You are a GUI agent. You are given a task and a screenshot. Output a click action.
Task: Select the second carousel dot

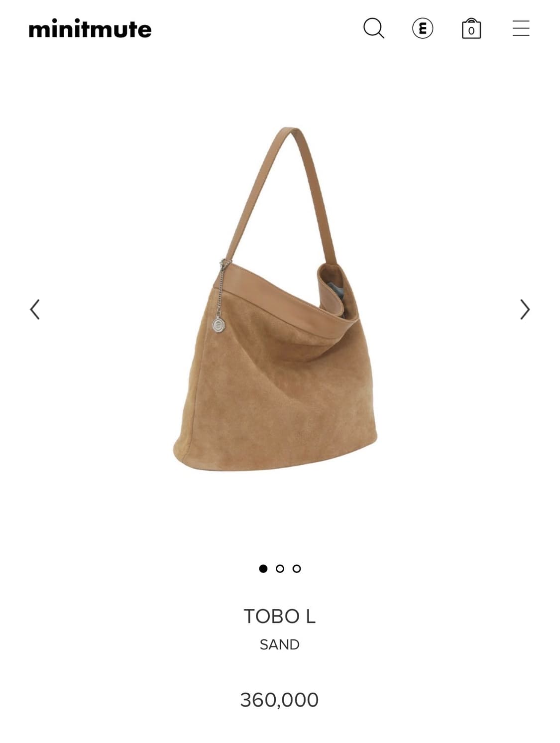(280, 569)
